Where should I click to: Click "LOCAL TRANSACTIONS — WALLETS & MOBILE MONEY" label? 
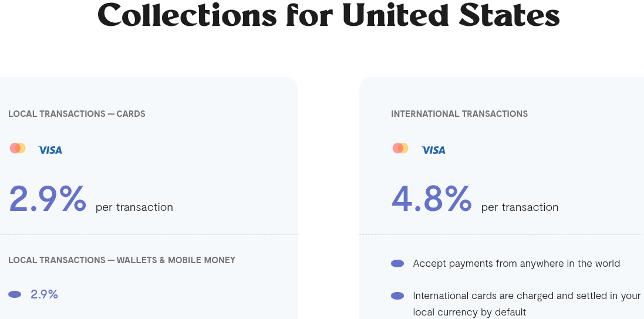pyautogui.click(x=122, y=260)
